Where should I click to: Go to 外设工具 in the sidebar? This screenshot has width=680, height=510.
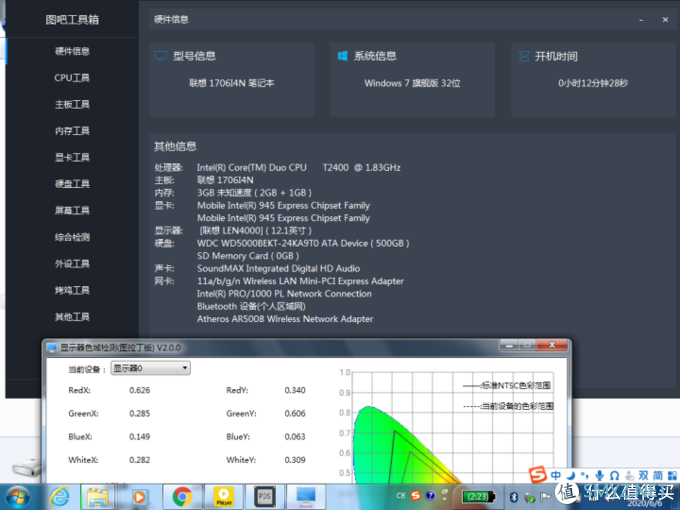coord(72,263)
